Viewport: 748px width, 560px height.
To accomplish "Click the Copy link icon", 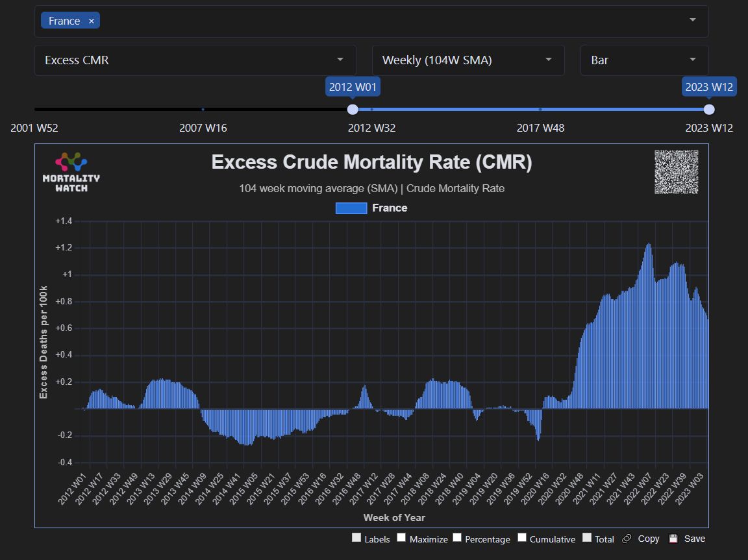I will tap(627, 539).
